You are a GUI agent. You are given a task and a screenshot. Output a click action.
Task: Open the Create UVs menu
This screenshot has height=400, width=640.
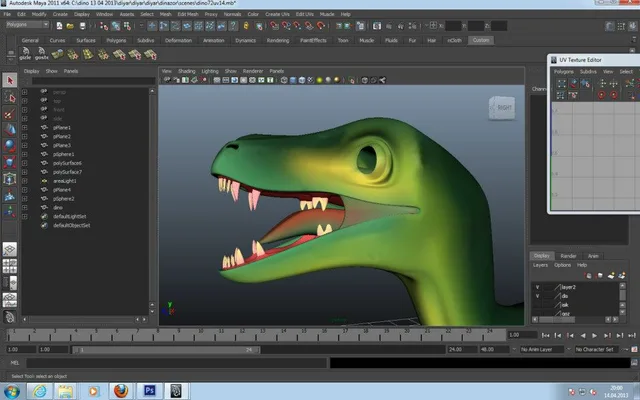277,14
